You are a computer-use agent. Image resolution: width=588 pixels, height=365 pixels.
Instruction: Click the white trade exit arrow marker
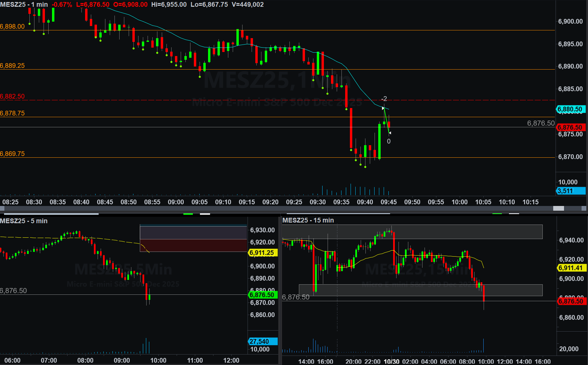390,133
